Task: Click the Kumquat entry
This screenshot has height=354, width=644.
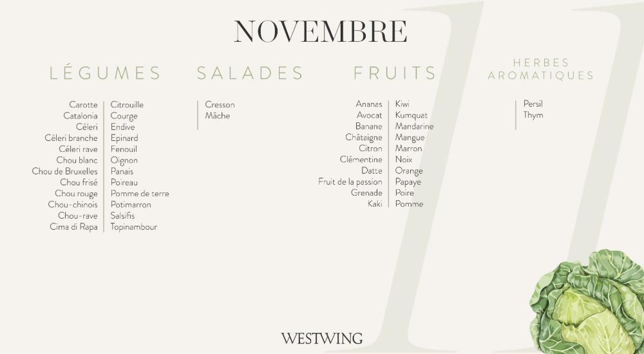Action: 412,115
